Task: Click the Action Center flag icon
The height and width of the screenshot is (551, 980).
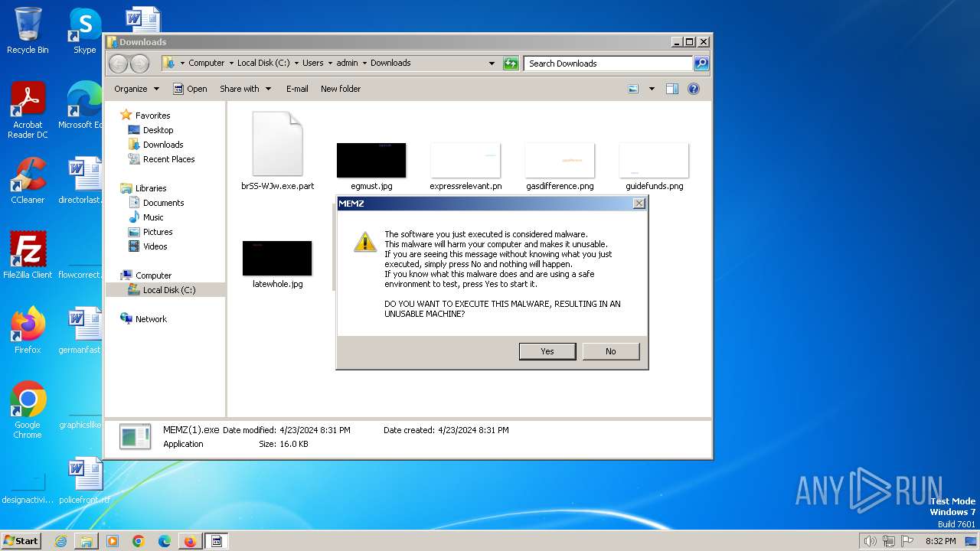Action: tap(906, 541)
